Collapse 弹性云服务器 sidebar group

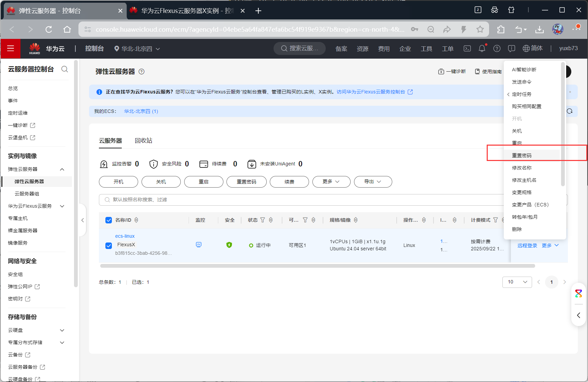coord(62,169)
